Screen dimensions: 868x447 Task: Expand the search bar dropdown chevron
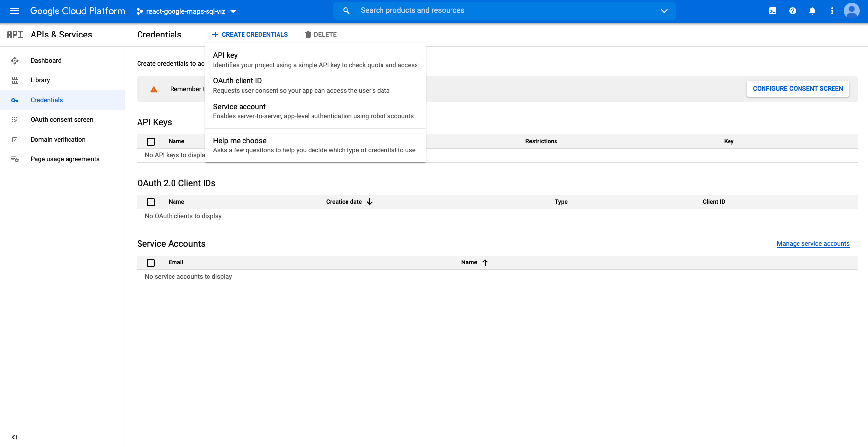664,11
